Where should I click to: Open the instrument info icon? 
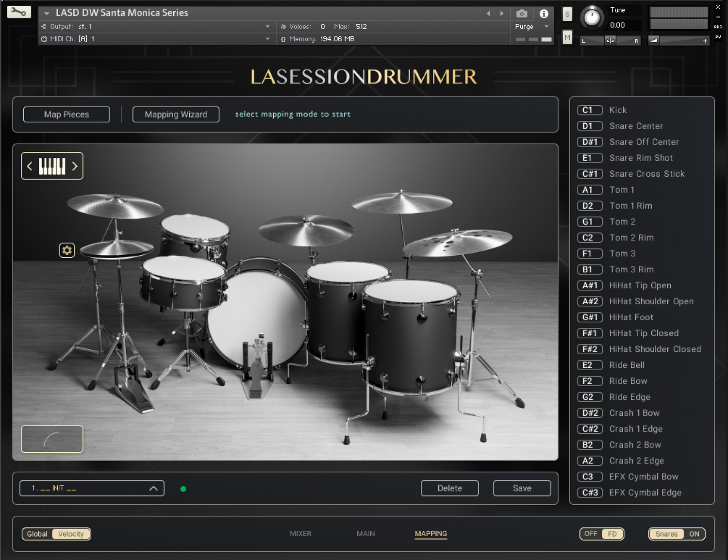tap(544, 14)
